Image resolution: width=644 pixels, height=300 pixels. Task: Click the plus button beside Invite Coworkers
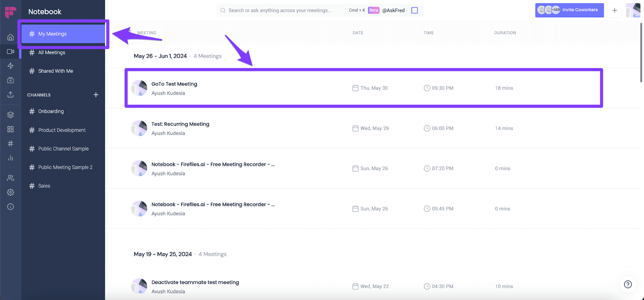pos(615,10)
